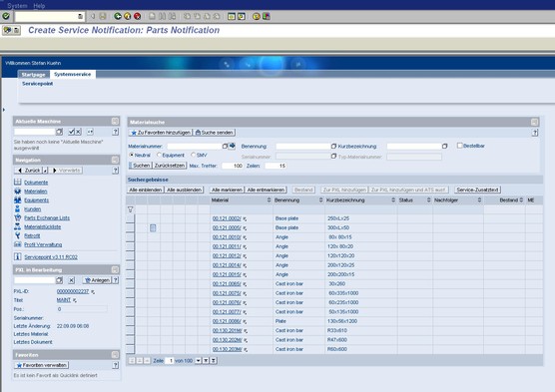Select the Plate 130x56x1200 row
The height and width of the screenshot is (392, 555).
point(130,321)
